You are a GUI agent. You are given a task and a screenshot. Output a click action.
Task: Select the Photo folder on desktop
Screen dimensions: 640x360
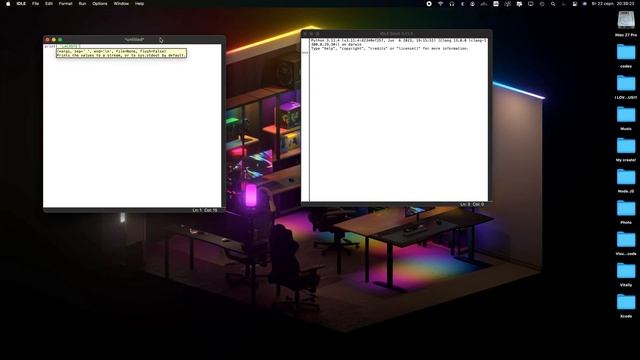click(626, 209)
